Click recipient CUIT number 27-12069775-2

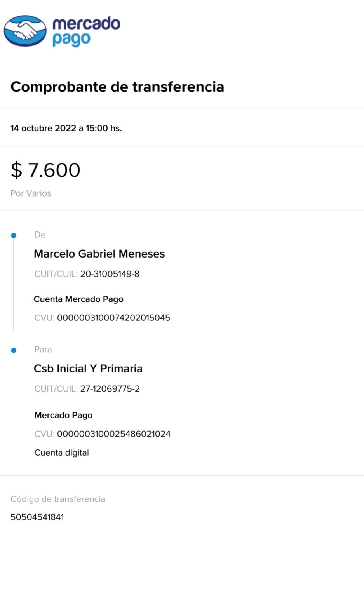click(x=110, y=389)
